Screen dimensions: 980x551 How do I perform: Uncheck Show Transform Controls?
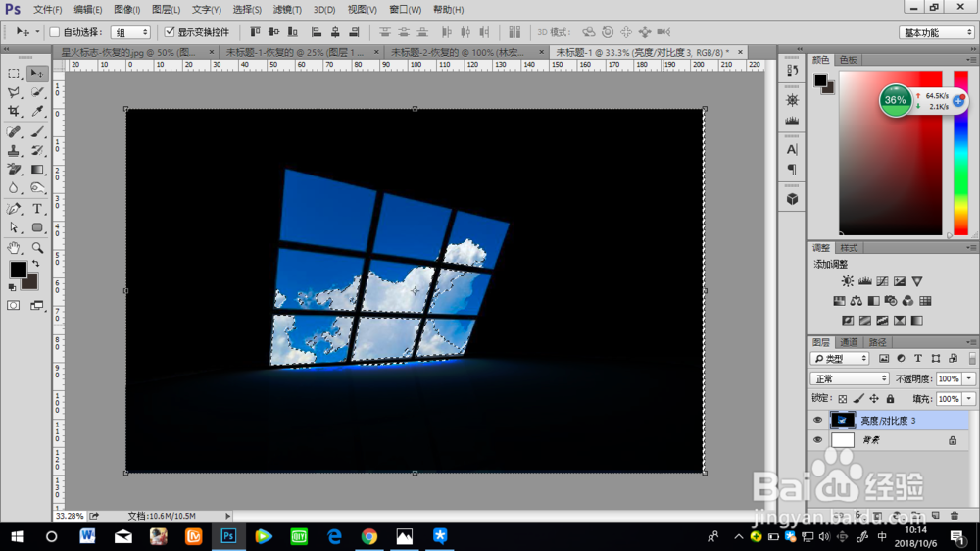[x=170, y=32]
